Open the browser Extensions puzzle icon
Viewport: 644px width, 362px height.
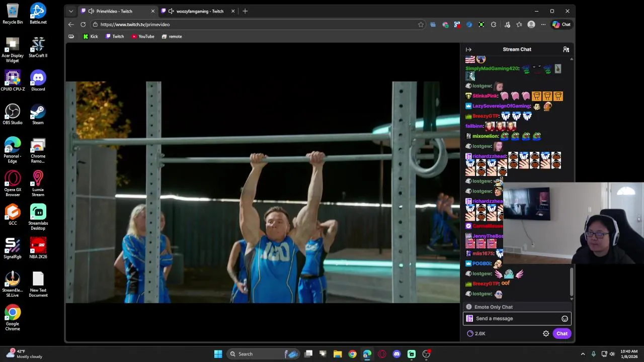494,24
